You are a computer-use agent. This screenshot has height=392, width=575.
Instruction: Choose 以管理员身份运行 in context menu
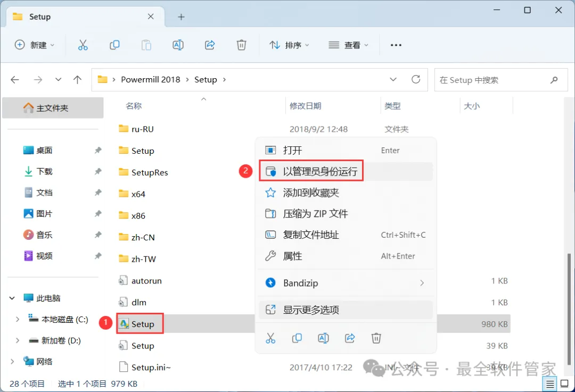pyautogui.click(x=346, y=171)
